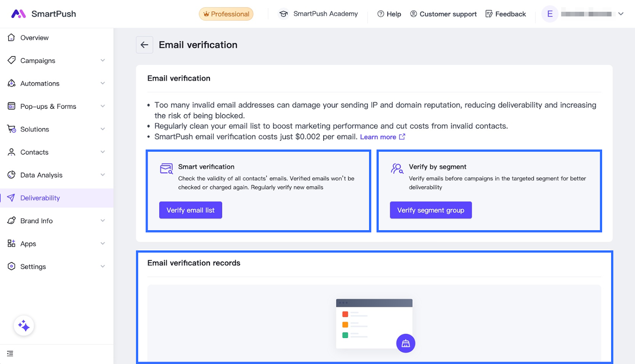Click the SmartPush logo icon

point(18,14)
